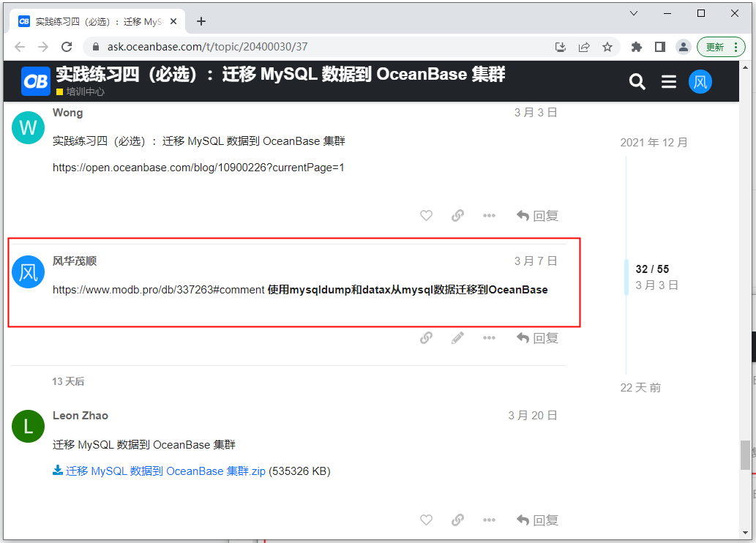Screen dimensions: 756x543
Task: Show more actions on Leon Zhao's post
Action: point(489,520)
